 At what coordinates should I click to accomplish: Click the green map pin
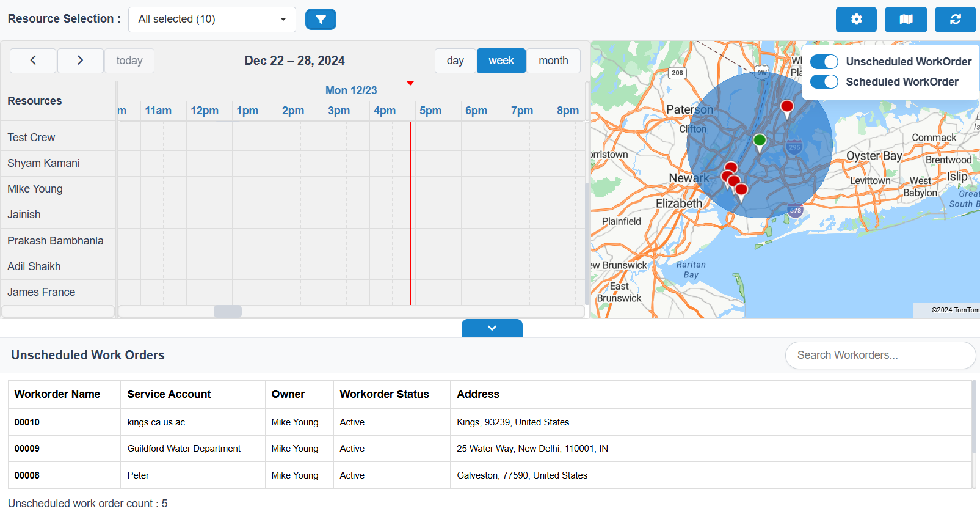pos(760,142)
